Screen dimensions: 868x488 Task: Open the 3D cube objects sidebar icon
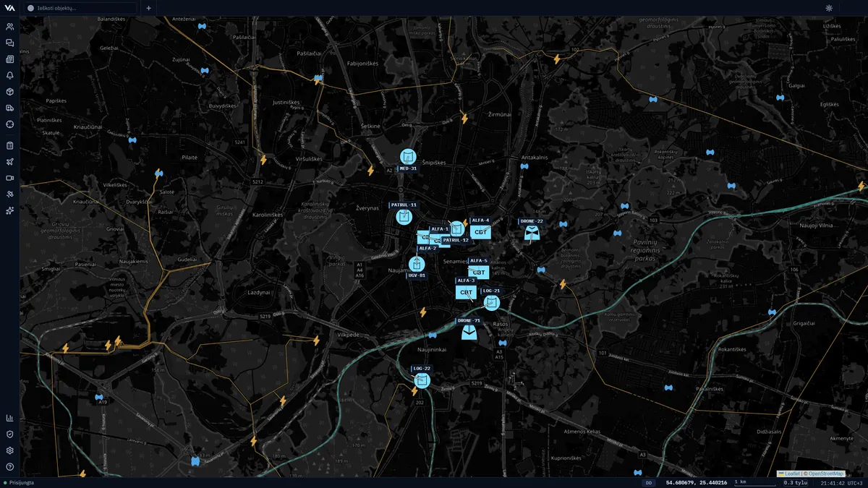click(x=10, y=92)
